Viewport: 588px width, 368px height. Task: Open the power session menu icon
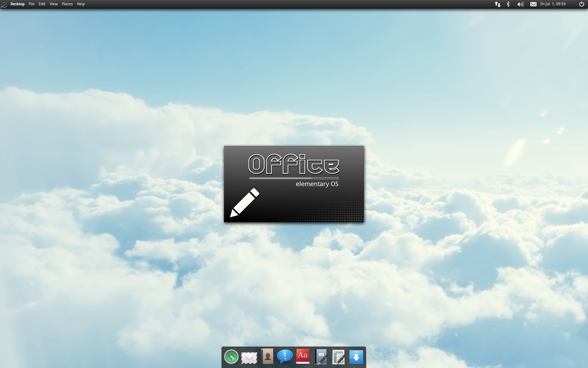coord(582,4)
